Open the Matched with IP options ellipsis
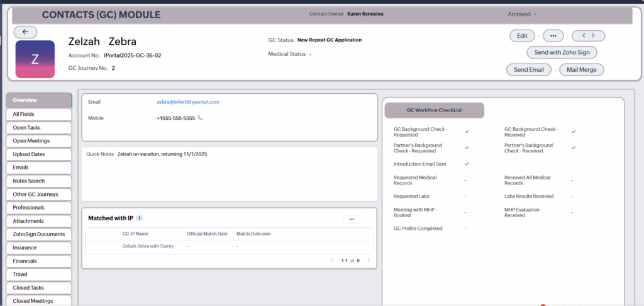 point(352,219)
